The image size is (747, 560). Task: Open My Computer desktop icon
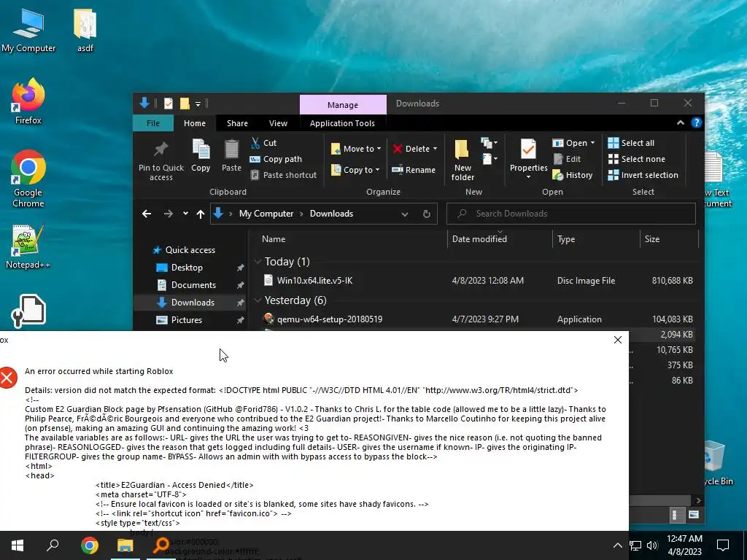coord(28,29)
